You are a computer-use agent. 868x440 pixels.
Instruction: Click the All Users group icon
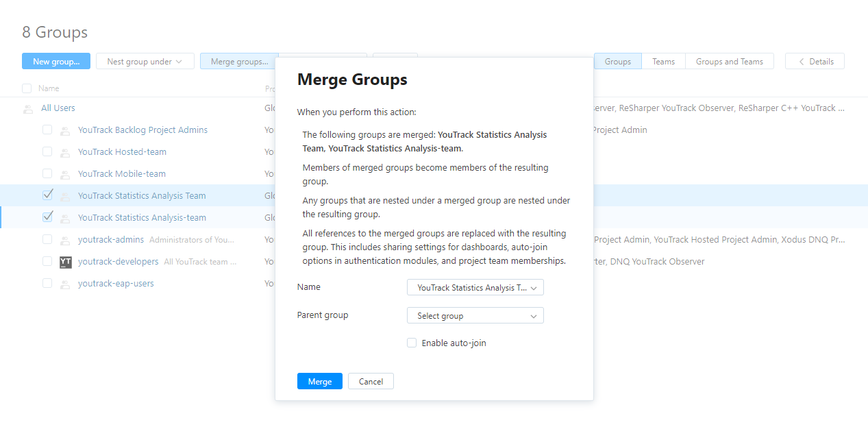coord(28,108)
